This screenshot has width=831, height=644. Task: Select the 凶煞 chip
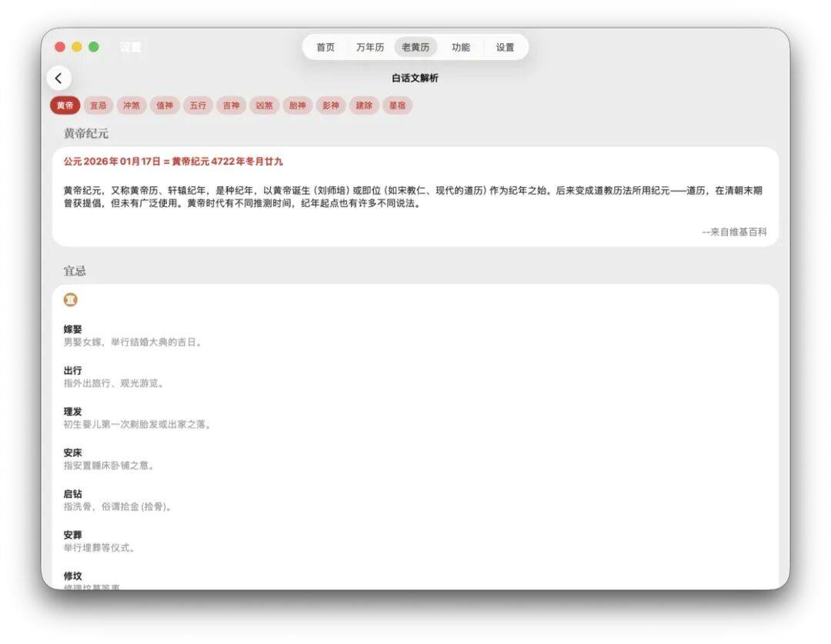click(263, 105)
